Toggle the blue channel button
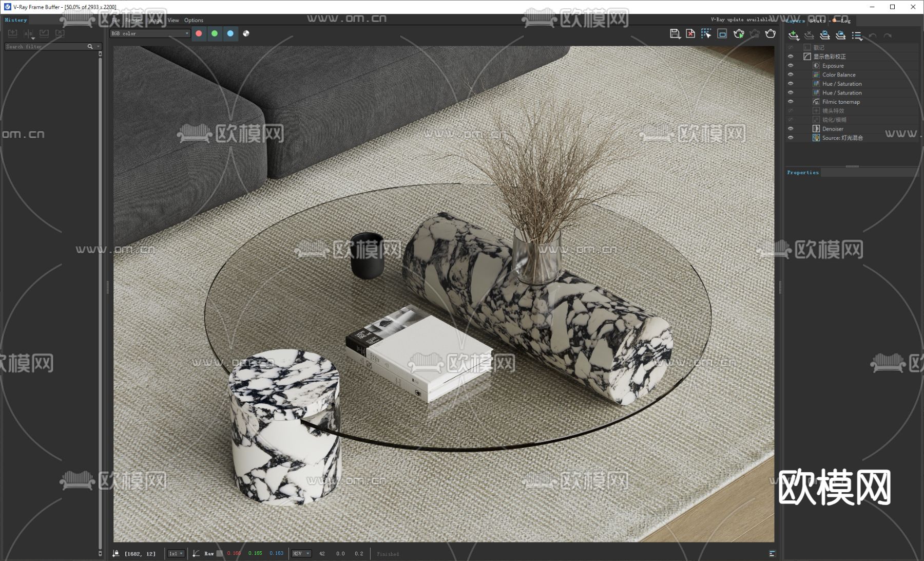The image size is (924, 561). pyautogui.click(x=230, y=33)
